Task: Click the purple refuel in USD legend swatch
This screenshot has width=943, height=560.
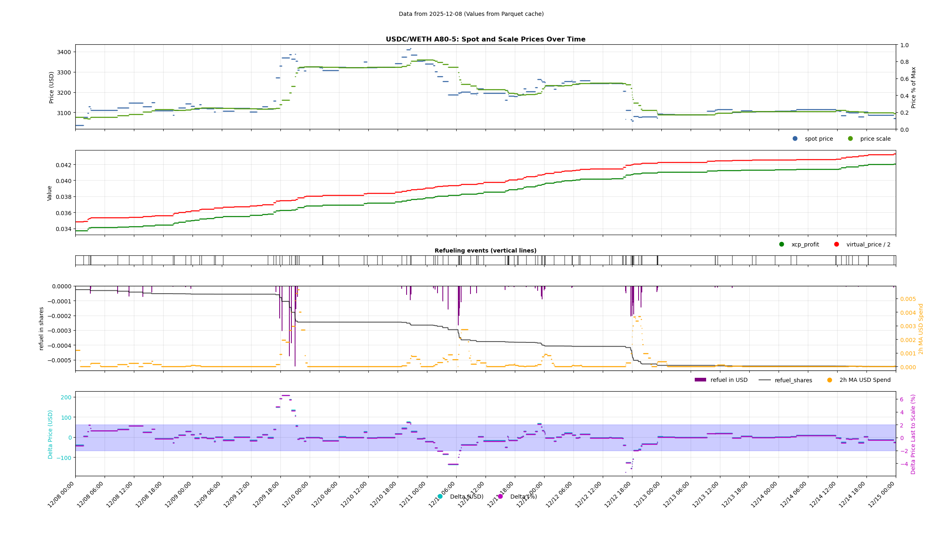Action: tap(700, 380)
